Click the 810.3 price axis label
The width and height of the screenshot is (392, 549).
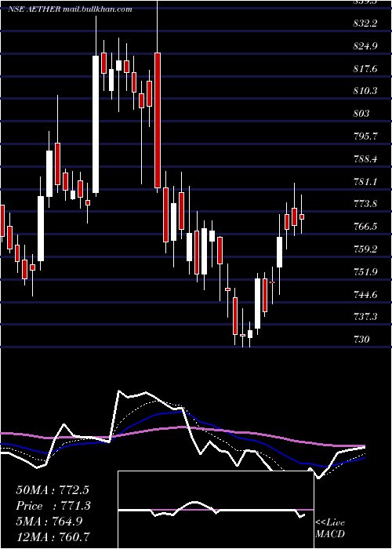(365, 91)
